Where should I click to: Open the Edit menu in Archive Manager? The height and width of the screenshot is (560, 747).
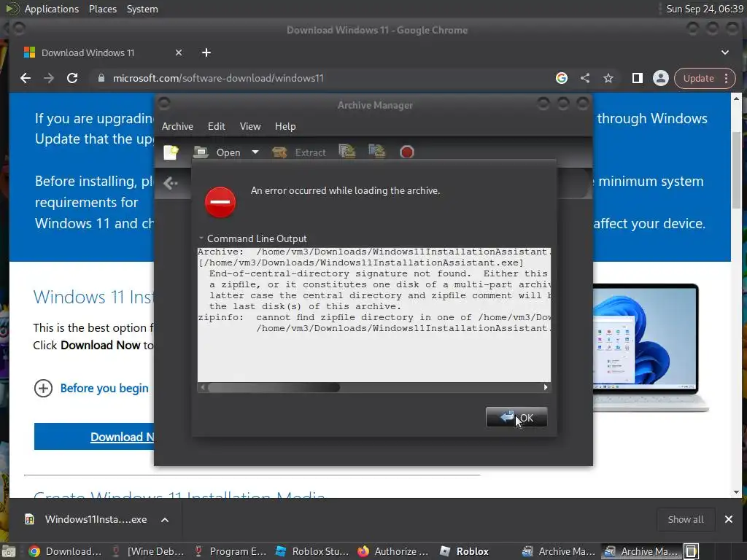click(216, 126)
